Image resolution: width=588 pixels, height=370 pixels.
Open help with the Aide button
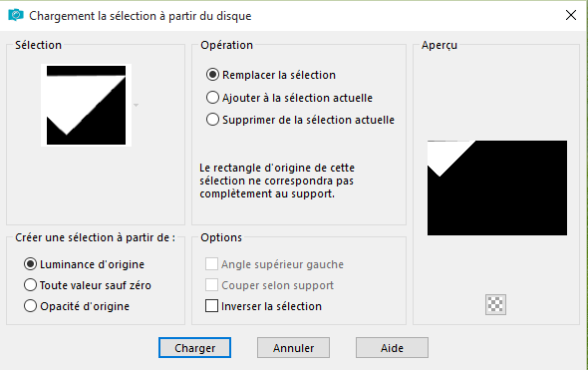392,348
